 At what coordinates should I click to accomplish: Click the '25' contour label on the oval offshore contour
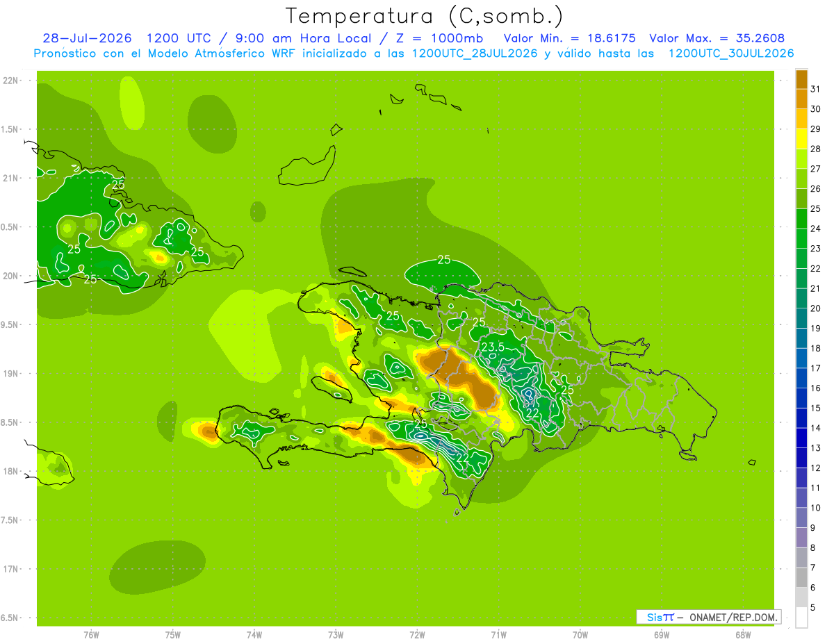coord(444,260)
